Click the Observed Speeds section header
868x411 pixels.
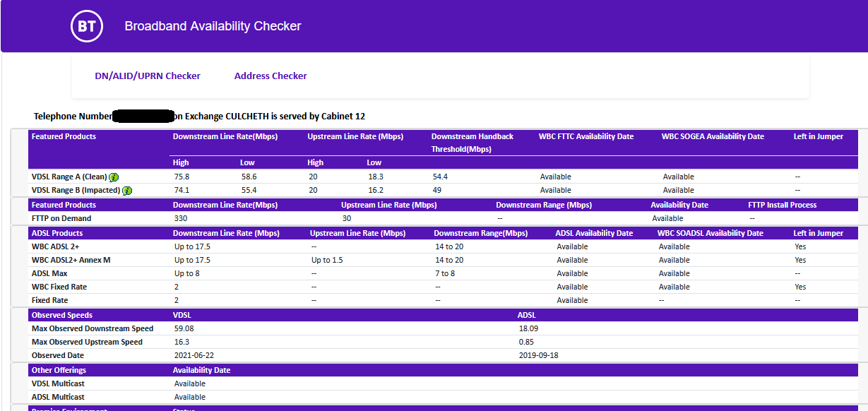(62, 315)
